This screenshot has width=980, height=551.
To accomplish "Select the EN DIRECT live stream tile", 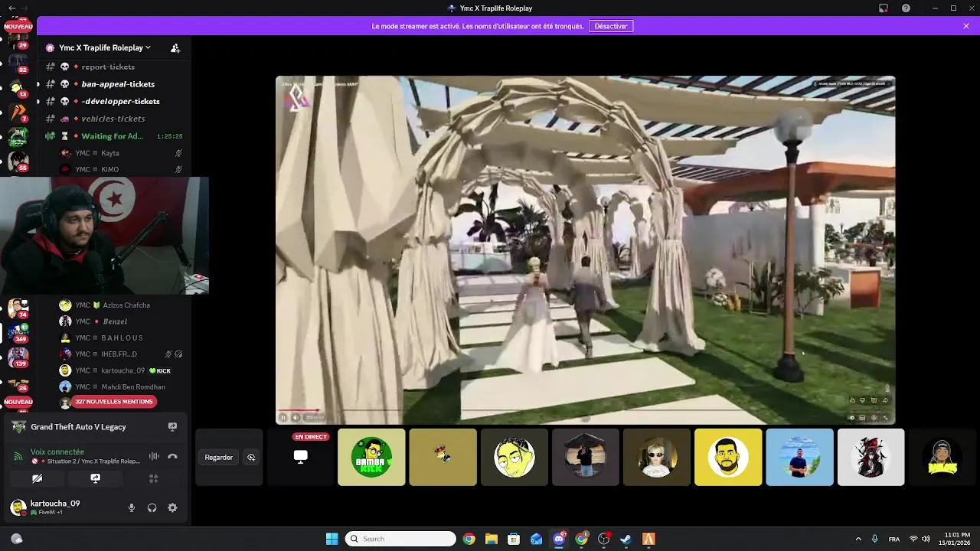I will [x=300, y=457].
